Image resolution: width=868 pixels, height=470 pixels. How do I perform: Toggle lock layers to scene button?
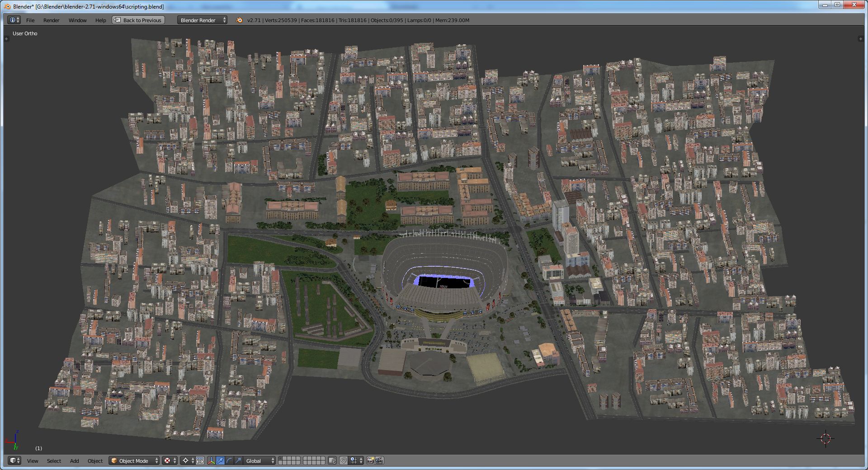(332, 461)
